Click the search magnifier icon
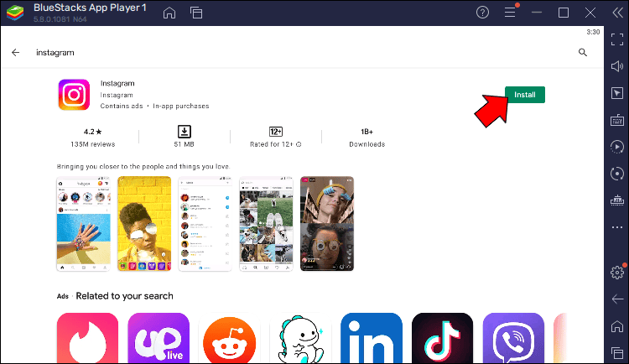 coord(583,52)
